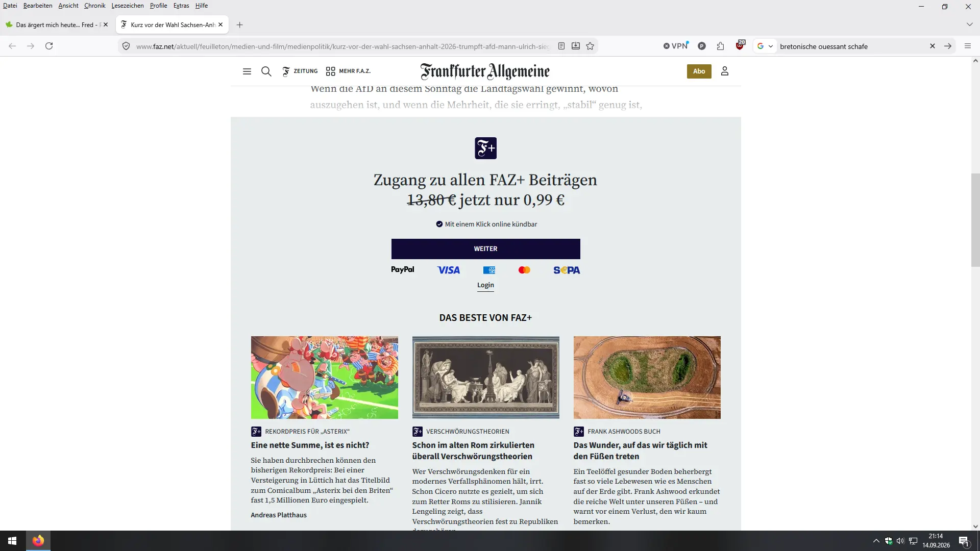Viewport: 980px width, 551px height.
Task: Toggle reader view icon in address bar
Action: click(x=561, y=46)
